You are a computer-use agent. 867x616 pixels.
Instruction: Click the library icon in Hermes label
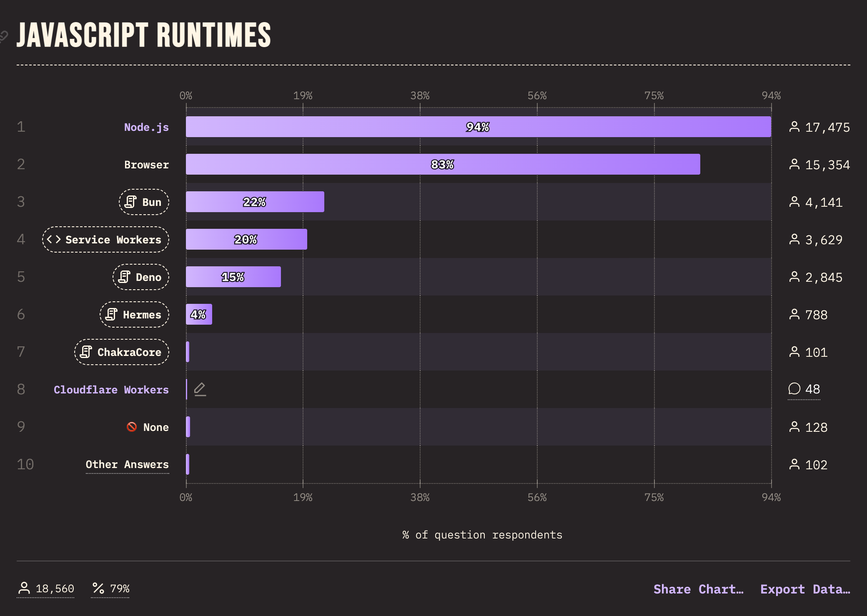pos(111,315)
